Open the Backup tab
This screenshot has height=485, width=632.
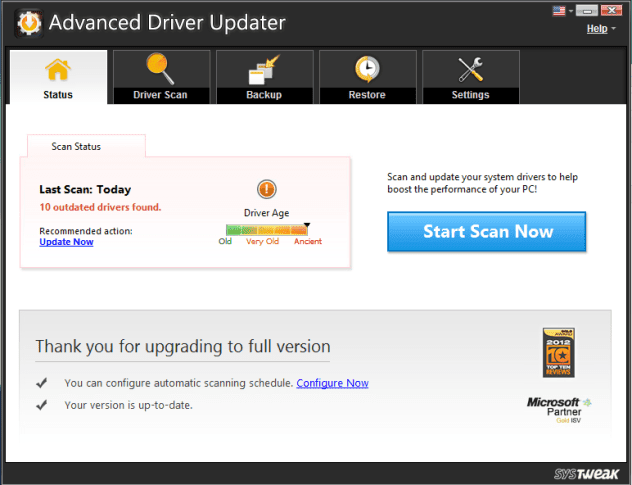click(x=265, y=77)
